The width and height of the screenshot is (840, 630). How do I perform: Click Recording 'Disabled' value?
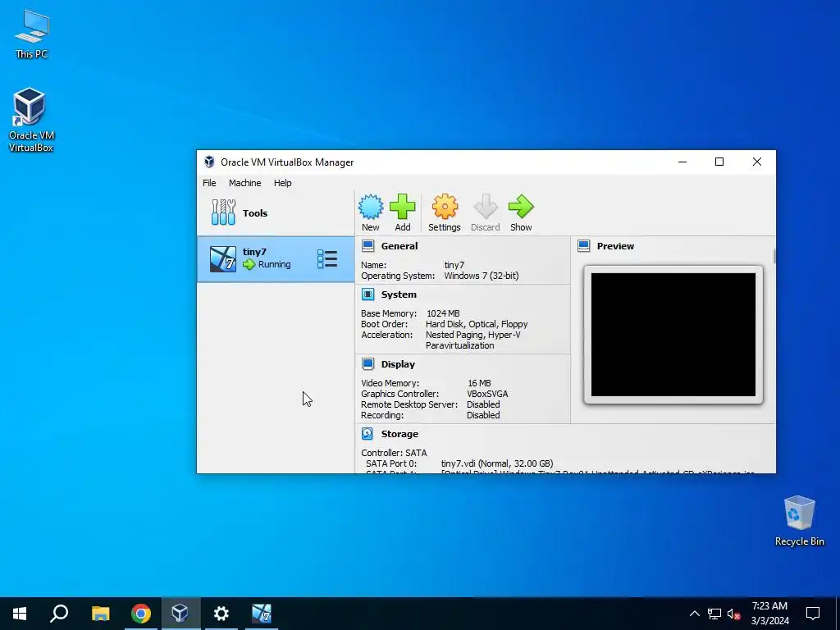[x=483, y=415]
